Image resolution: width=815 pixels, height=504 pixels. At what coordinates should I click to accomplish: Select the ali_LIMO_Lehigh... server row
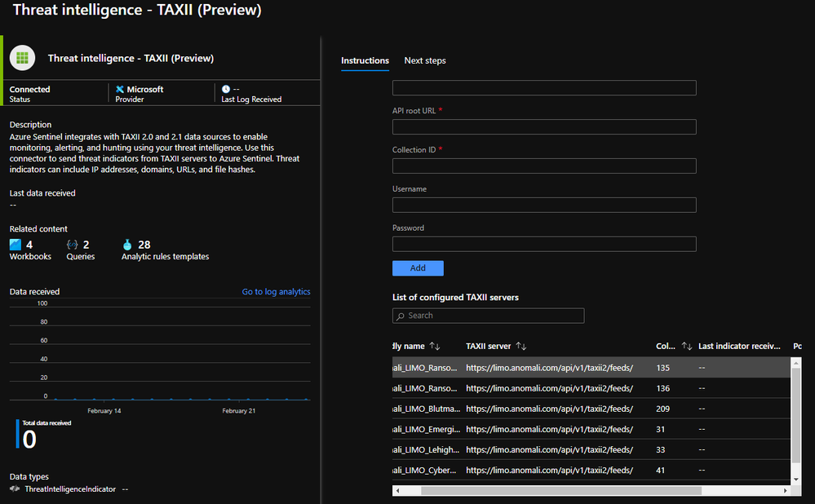(591, 449)
